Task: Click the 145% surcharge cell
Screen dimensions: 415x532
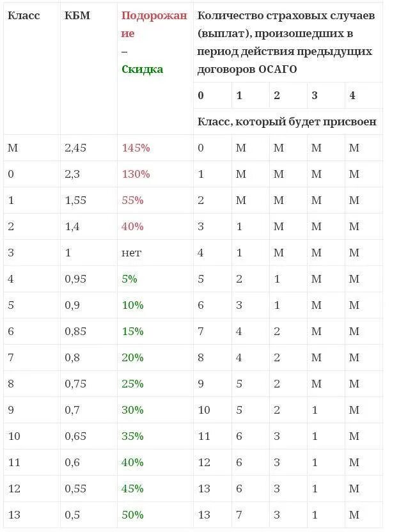Action: (136, 148)
